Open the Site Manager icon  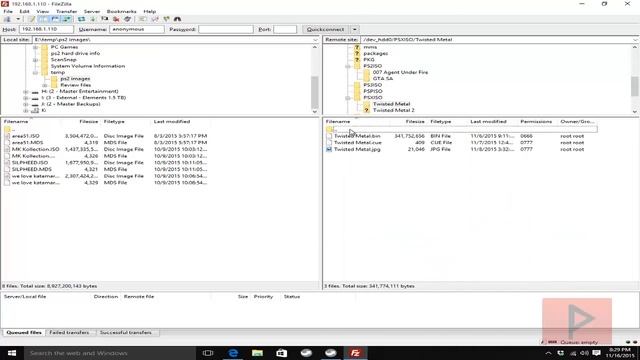[7, 19]
